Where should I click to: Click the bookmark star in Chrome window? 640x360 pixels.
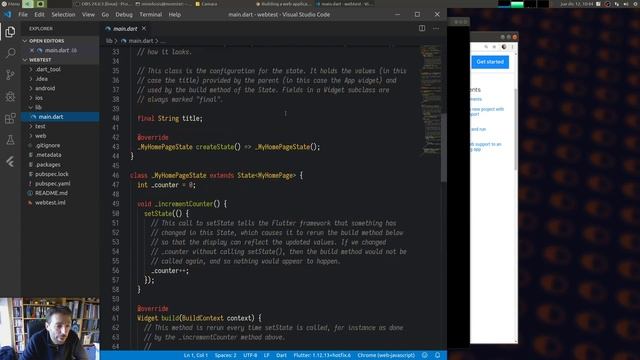pyautogui.click(x=494, y=47)
